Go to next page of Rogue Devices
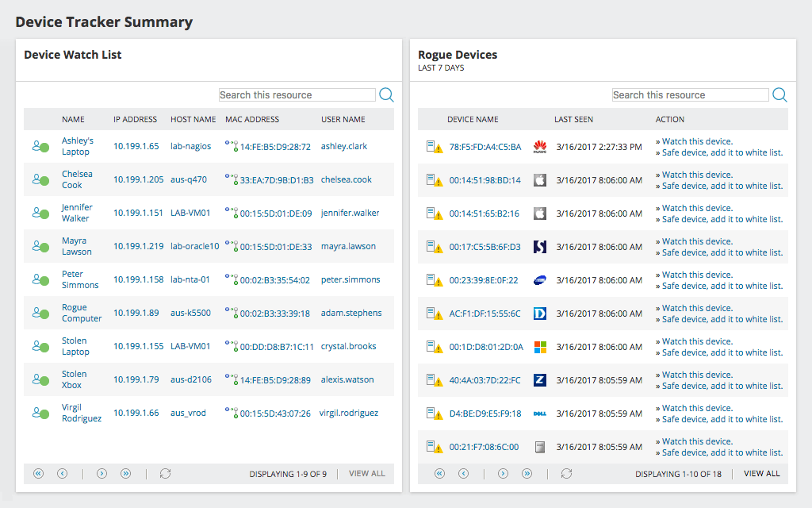This screenshot has width=812, height=508. pos(503,473)
